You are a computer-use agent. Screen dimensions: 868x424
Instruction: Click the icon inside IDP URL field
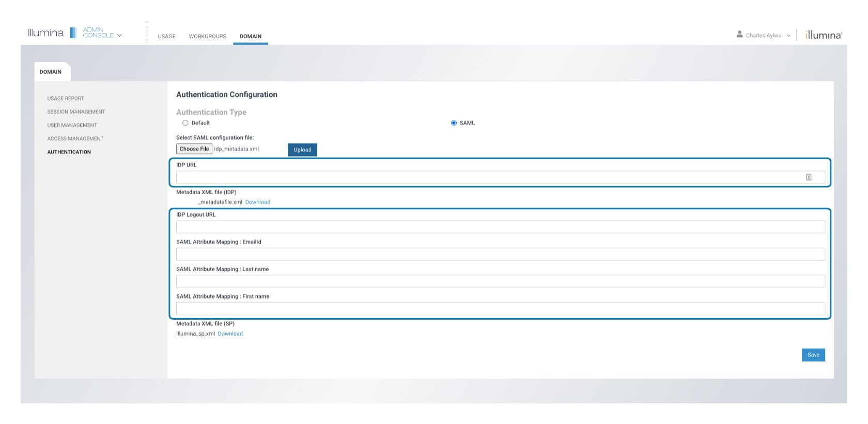[x=809, y=177]
